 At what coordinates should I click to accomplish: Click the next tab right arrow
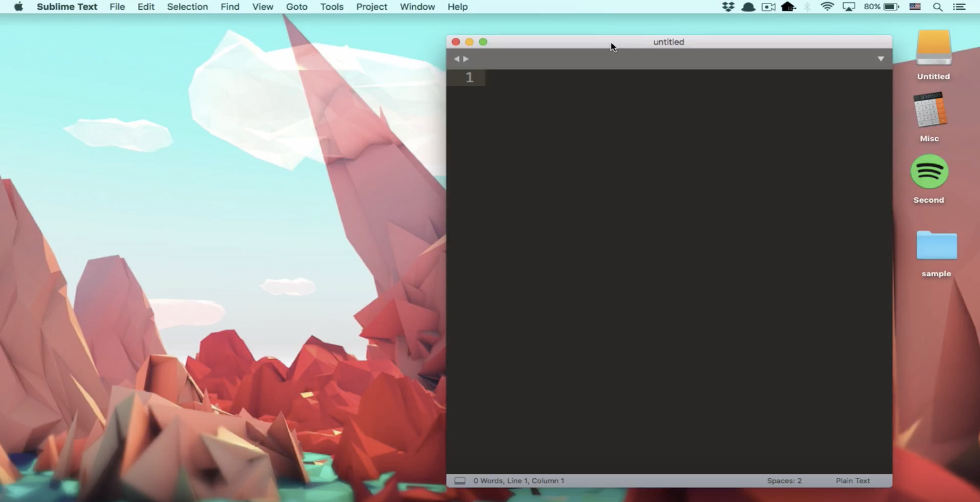click(x=466, y=59)
